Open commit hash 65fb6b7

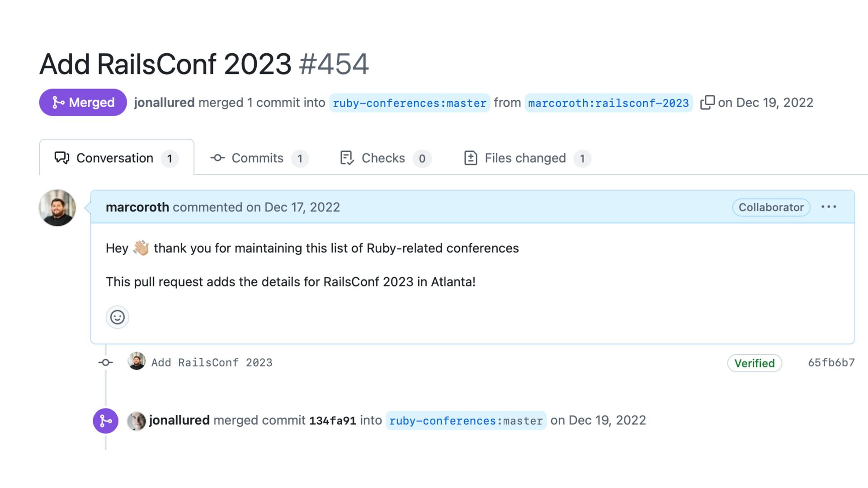pos(831,363)
